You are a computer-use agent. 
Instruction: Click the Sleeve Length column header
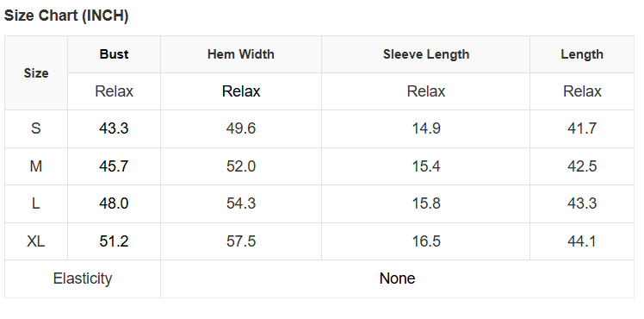point(426,54)
